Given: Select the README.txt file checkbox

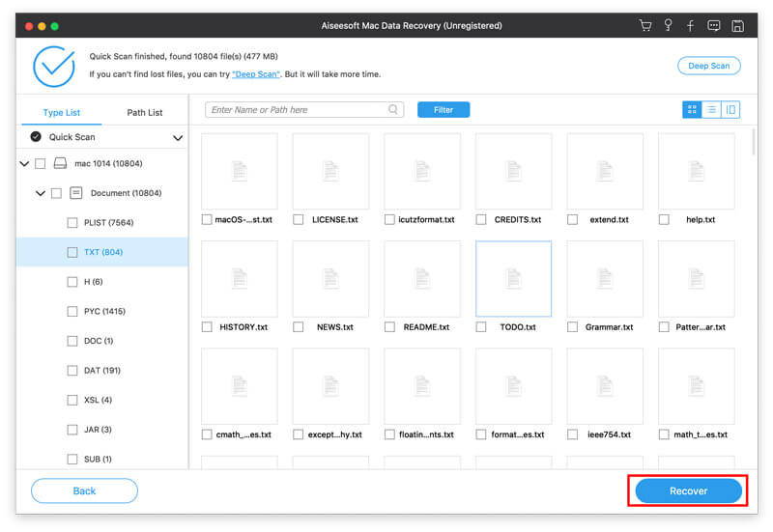Looking at the screenshot, I should [x=390, y=327].
